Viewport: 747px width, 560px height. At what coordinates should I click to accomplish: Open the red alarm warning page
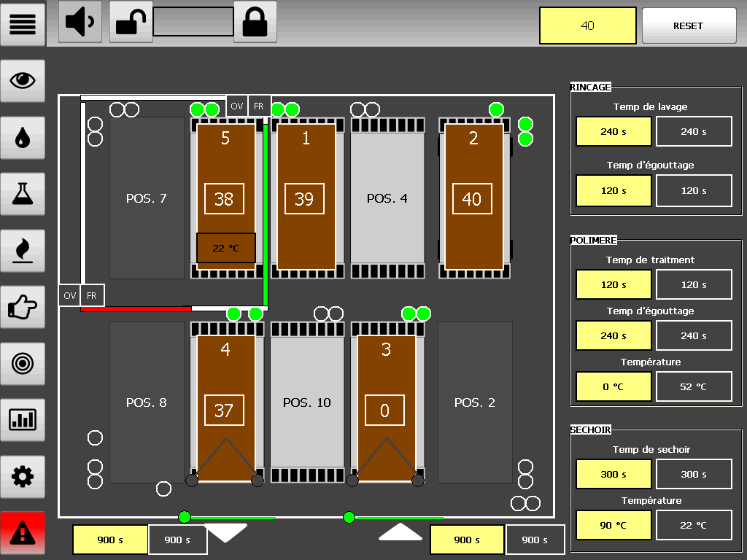[x=23, y=533]
